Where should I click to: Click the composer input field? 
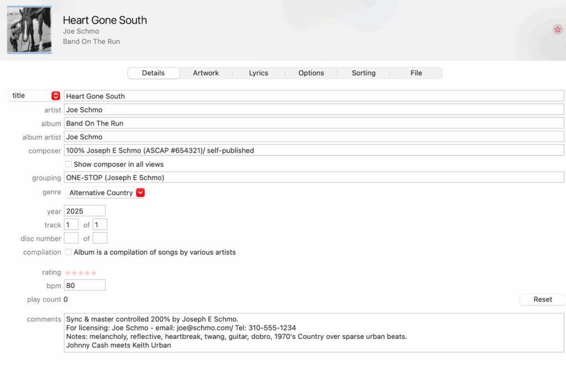314,150
